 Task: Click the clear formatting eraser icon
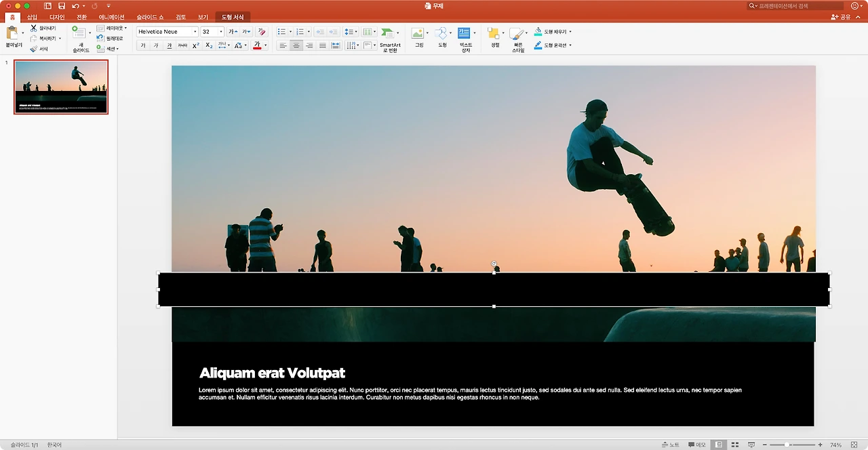point(262,32)
